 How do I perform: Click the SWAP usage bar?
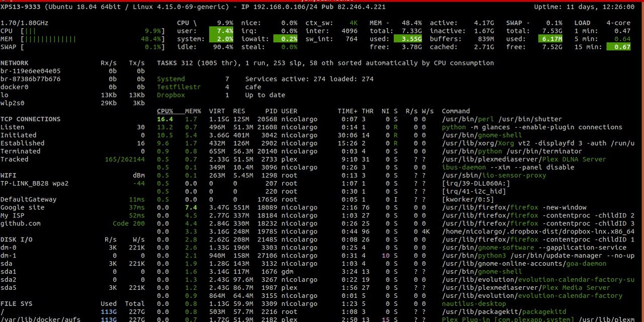(x=83, y=47)
